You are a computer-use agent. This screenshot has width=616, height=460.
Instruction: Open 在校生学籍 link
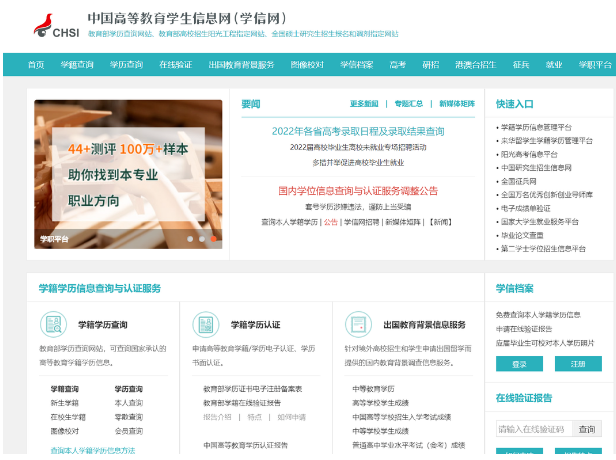coord(68,417)
